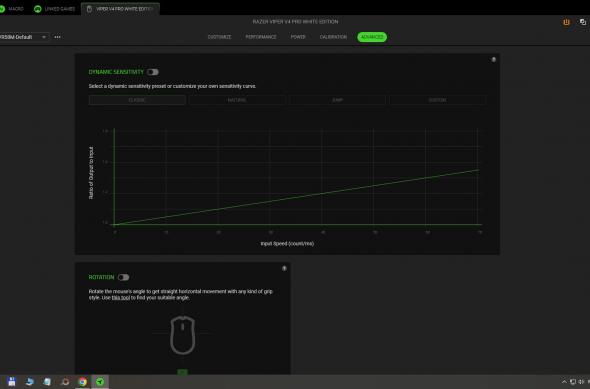
Task: Open the 'this tool' link in Rotation description
Action: (x=121, y=298)
